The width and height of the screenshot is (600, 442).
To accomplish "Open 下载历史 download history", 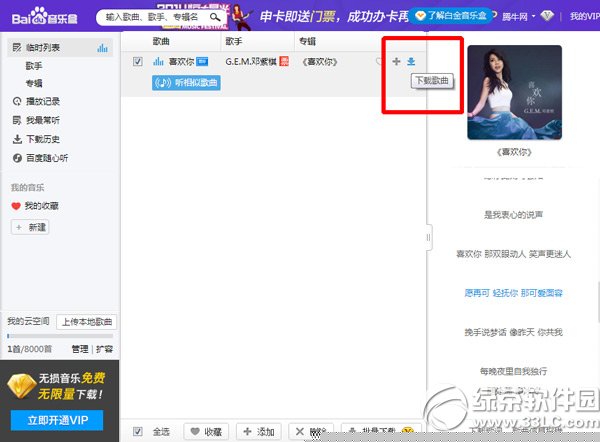I will [x=36, y=139].
